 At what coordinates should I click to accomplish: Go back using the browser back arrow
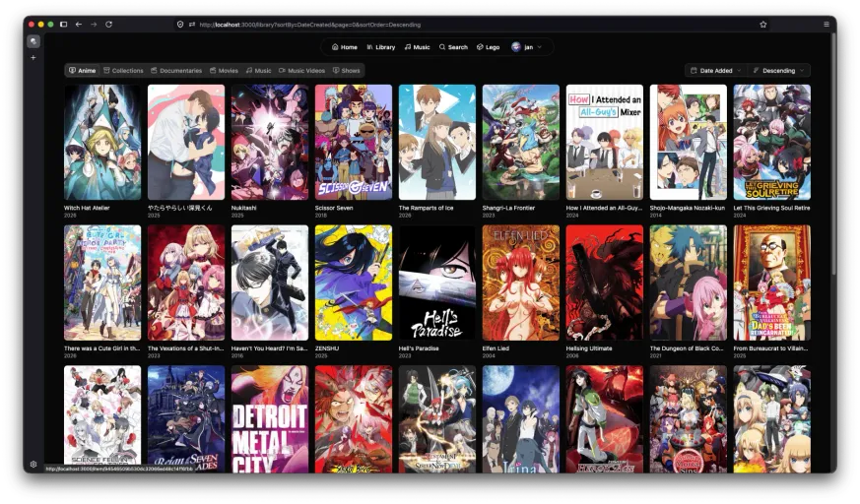(79, 24)
